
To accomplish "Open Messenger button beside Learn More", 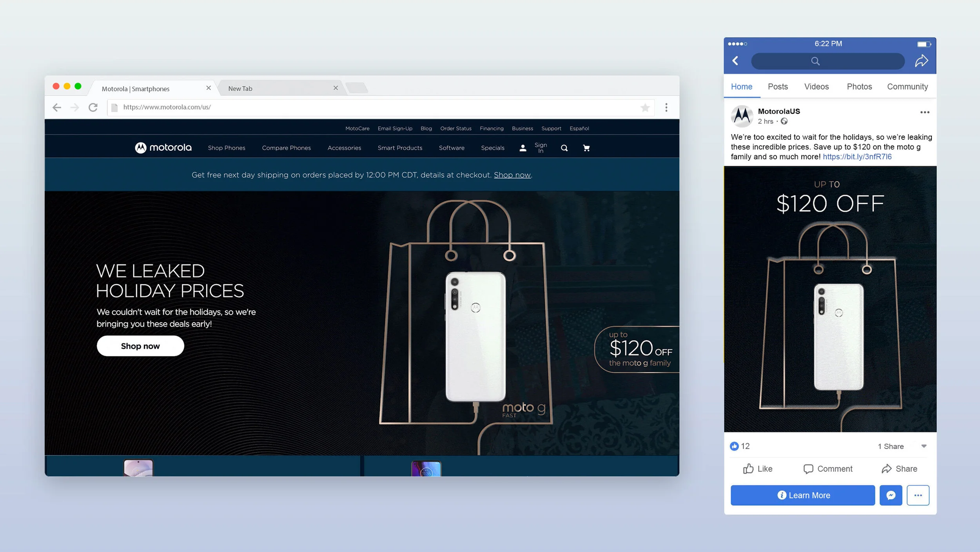I will pyautogui.click(x=891, y=495).
